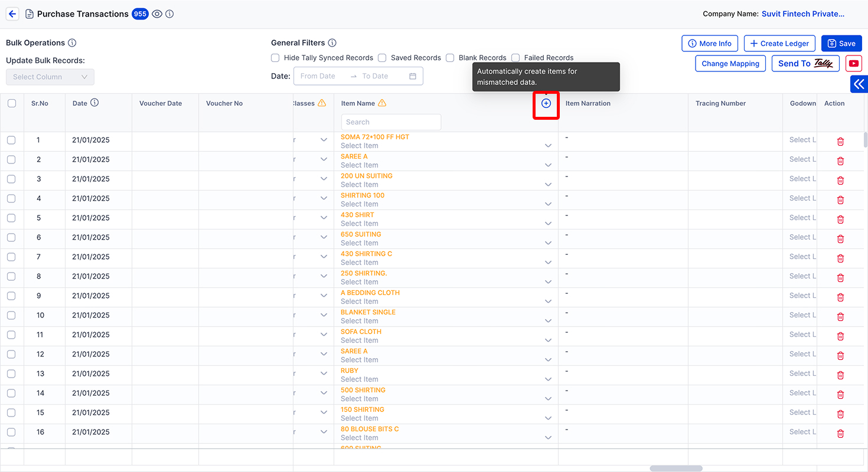Viewport: 868px width, 472px height.
Task: Open the info icon next to the title's eye icon
Action: coord(169,14)
